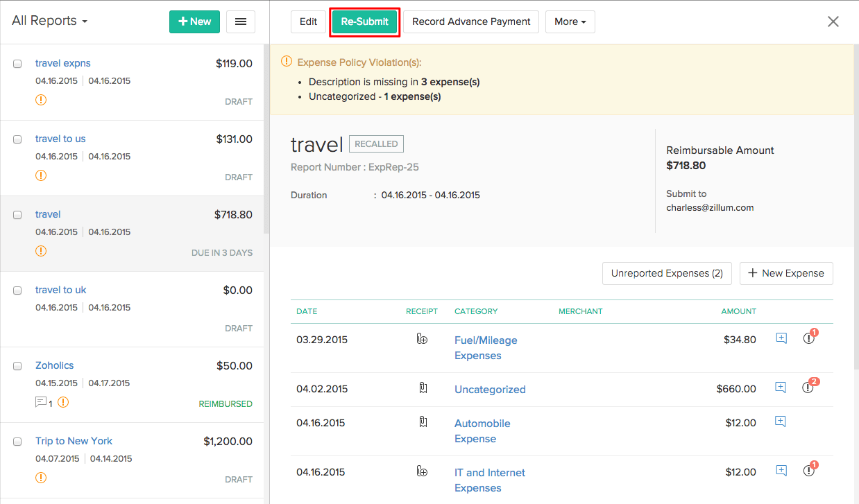Tick checkbox for travel to uk report
The height and width of the screenshot is (504, 859).
point(17,290)
